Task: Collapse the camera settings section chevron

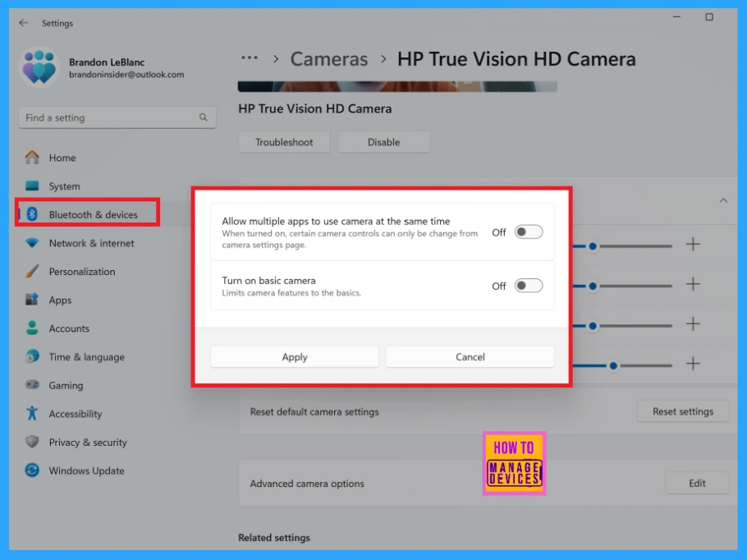Action: coord(723,200)
